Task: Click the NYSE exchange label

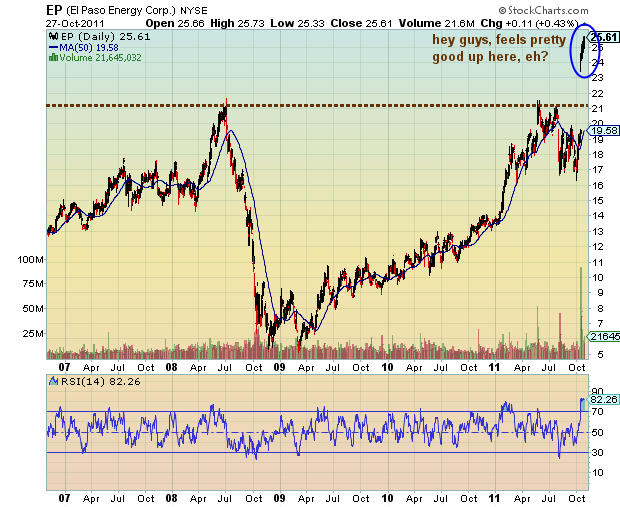Action: 194,11
